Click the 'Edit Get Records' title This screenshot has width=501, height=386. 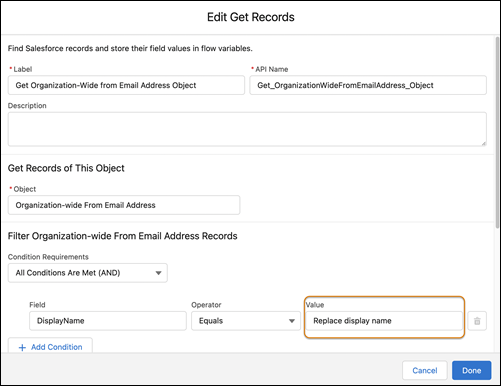(x=251, y=17)
